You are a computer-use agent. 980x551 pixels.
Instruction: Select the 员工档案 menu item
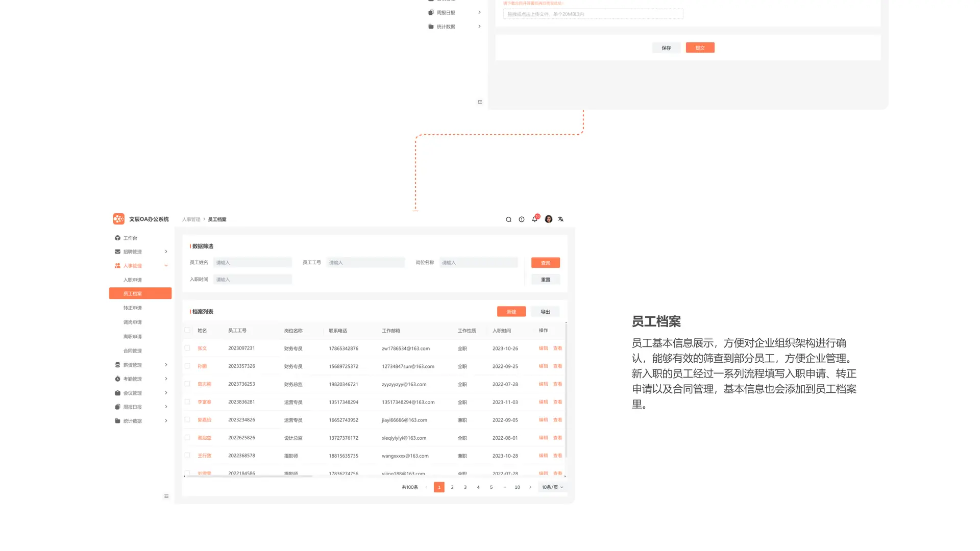tap(140, 293)
